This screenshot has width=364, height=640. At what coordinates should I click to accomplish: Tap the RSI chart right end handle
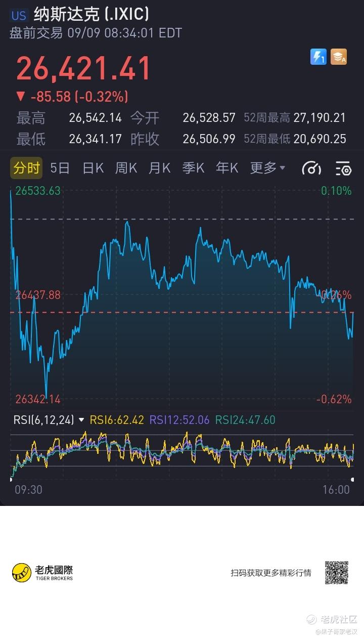(x=352, y=479)
